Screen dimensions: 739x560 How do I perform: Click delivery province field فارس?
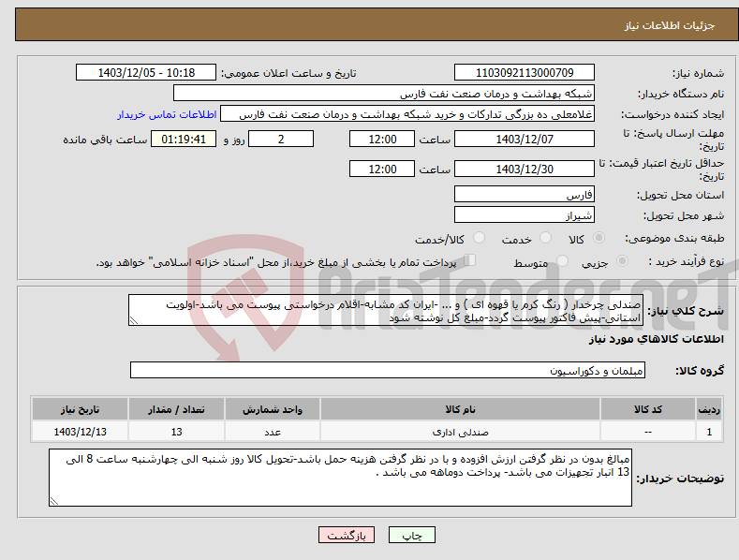(x=525, y=194)
